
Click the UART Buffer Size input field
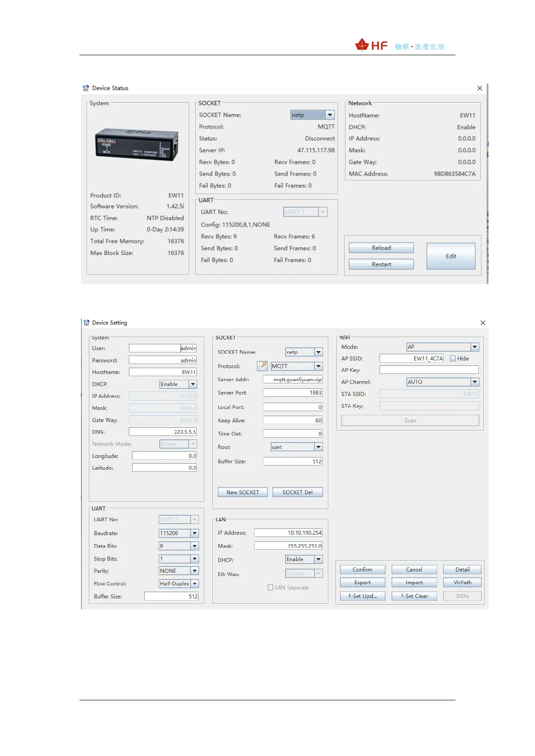[171, 597]
